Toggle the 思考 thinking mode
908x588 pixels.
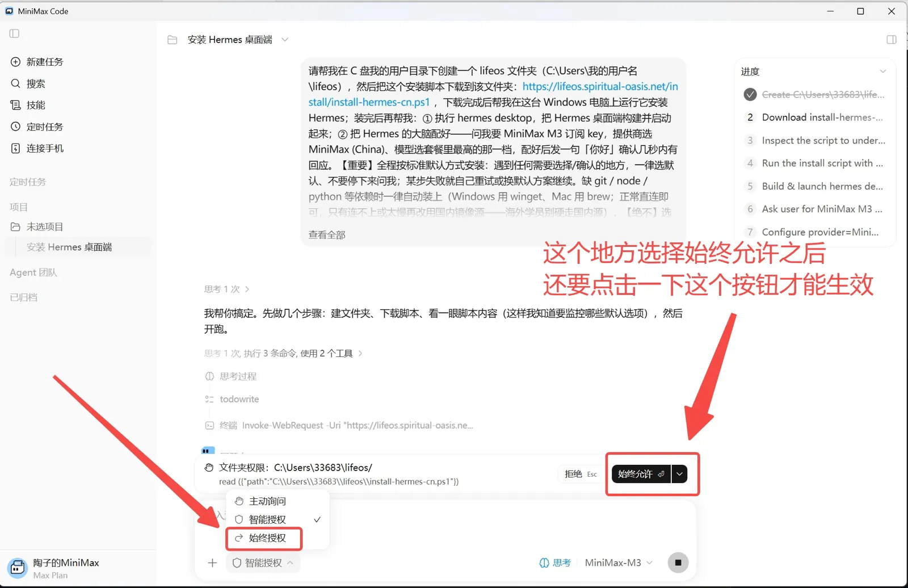pyautogui.click(x=554, y=563)
